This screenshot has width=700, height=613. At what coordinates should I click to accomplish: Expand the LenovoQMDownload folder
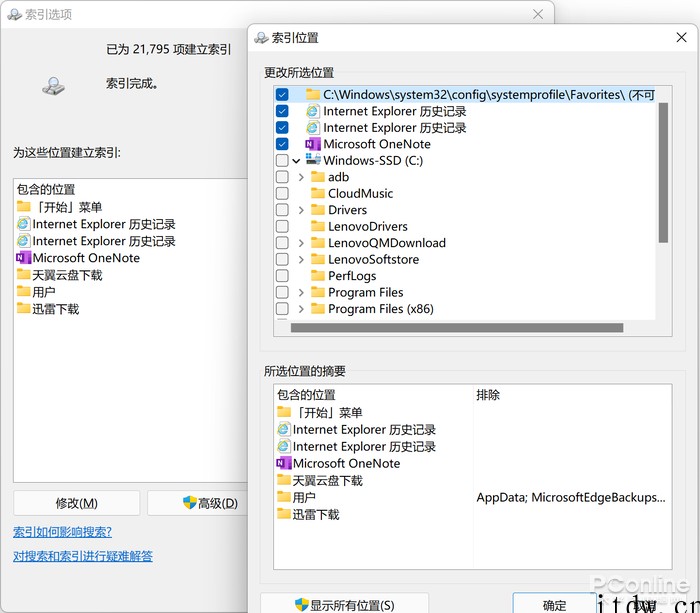[301, 243]
